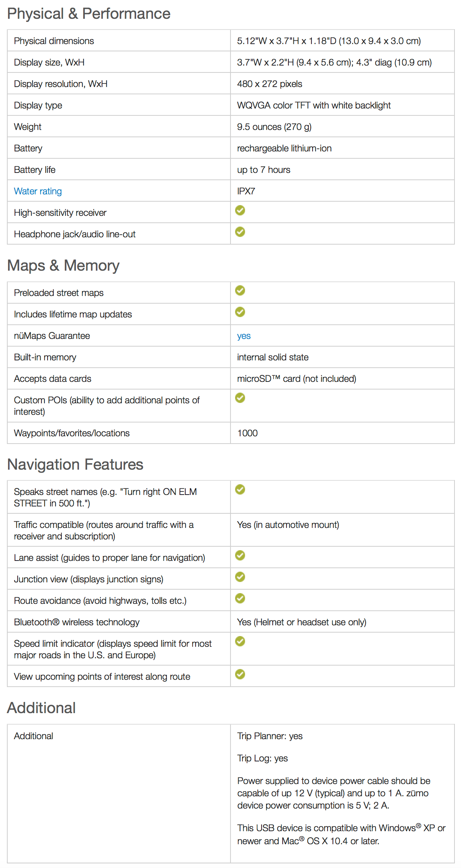The image size is (461, 868).
Task: Click the upcoming points of interest checkmark
Action: [x=240, y=674]
